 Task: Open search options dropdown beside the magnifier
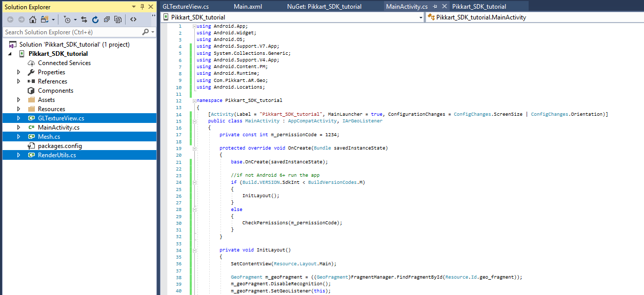(x=152, y=32)
